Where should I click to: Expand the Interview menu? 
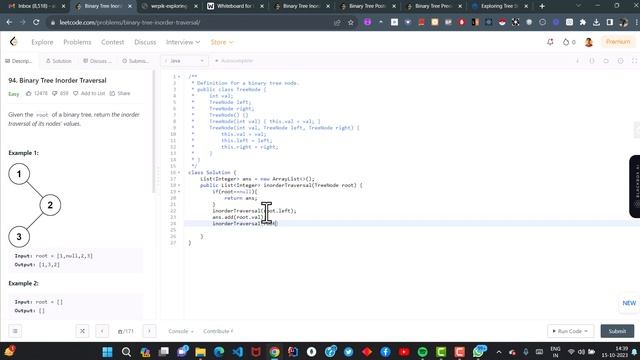point(183,42)
